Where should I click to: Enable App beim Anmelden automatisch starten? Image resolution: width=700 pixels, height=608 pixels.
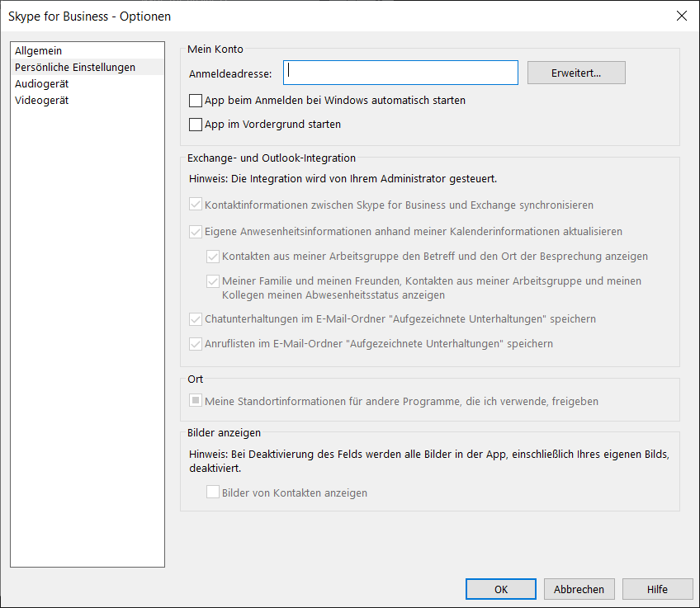coord(196,101)
